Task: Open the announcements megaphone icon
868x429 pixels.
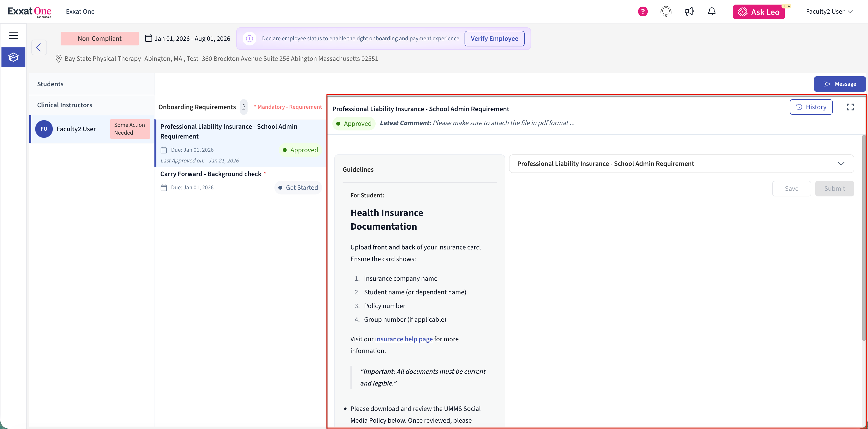Action: click(x=689, y=11)
